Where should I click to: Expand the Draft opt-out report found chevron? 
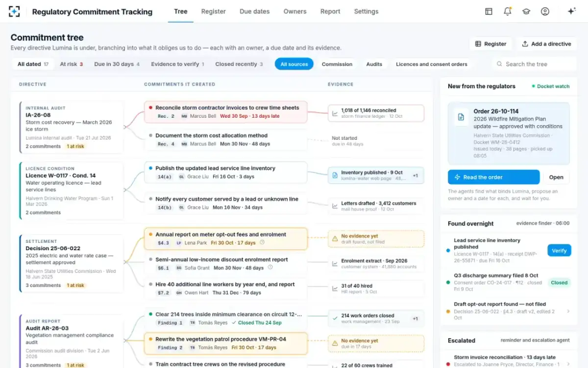point(568,311)
